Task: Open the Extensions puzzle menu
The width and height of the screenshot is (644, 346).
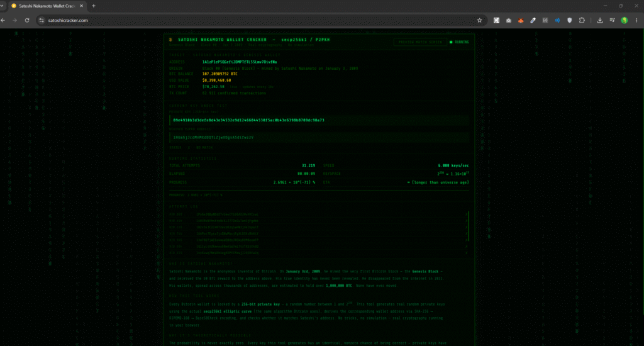Action: 582,20
